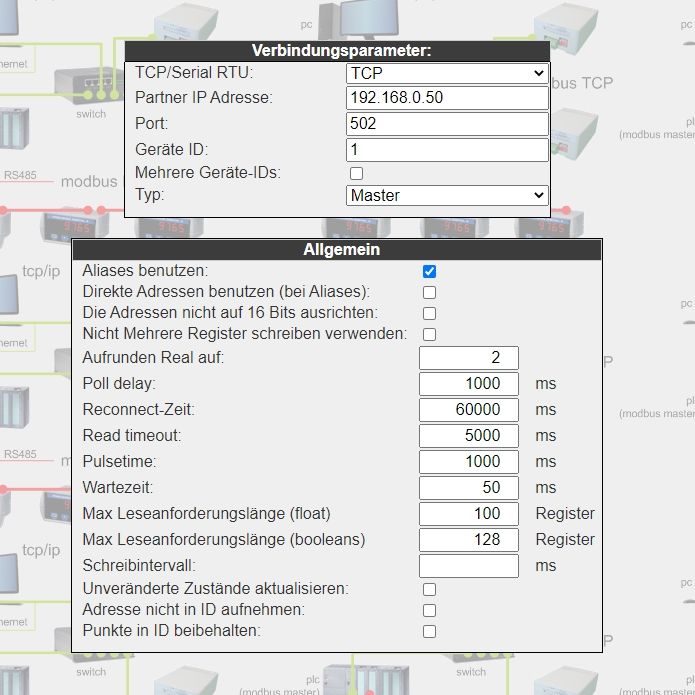Viewport: 695px width, 695px height.
Task: Click the Read timeout field
Action: pyautogui.click(x=469, y=436)
